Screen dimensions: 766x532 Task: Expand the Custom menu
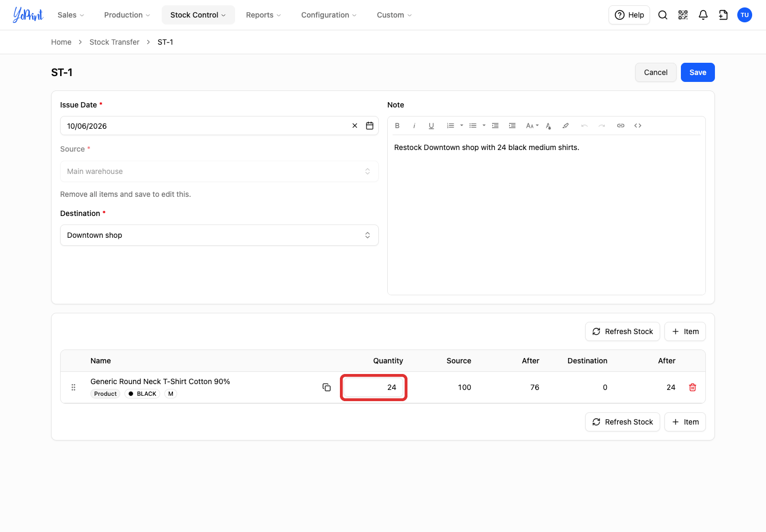[x=394, y=15]
